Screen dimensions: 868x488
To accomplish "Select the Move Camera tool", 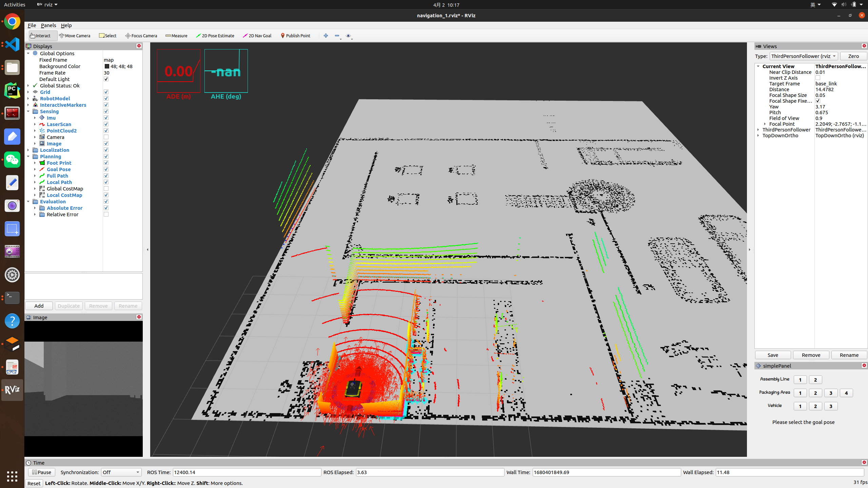I will tap(75, 36).
